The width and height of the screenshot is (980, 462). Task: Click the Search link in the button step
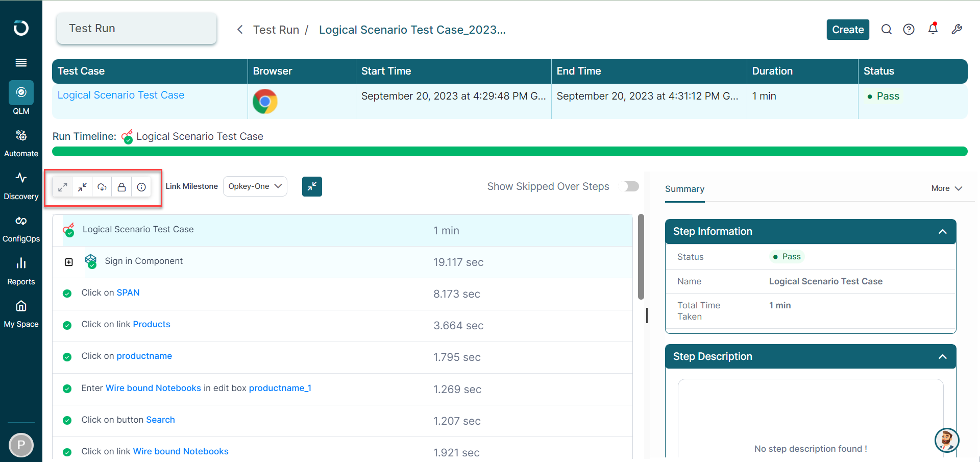coord(161,420)
